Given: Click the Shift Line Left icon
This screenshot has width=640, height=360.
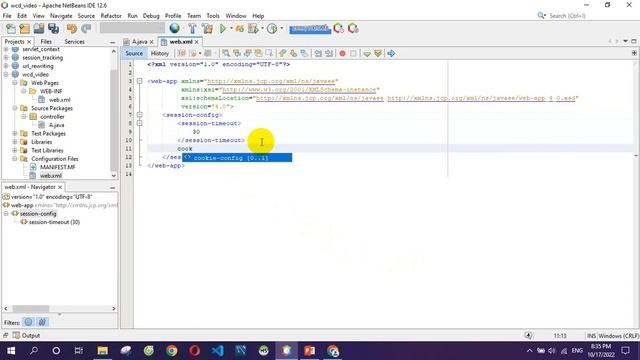Looking at the screenshot, I should point(318,53).
